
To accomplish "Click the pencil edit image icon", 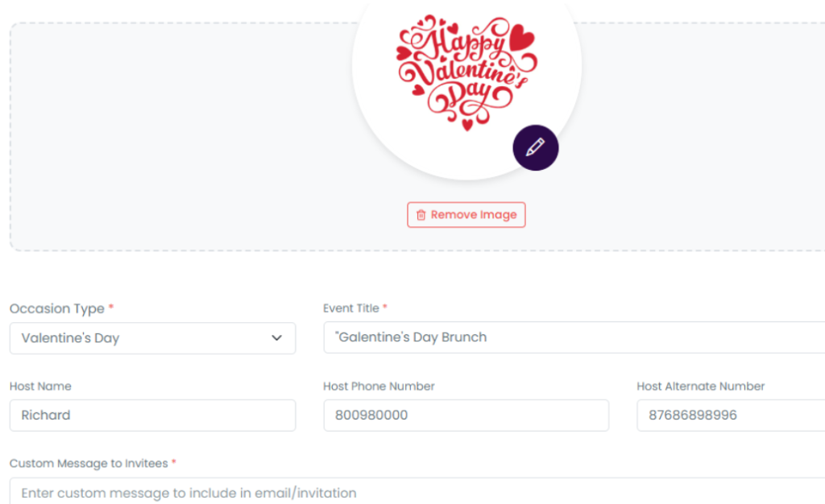I will 536,147.
